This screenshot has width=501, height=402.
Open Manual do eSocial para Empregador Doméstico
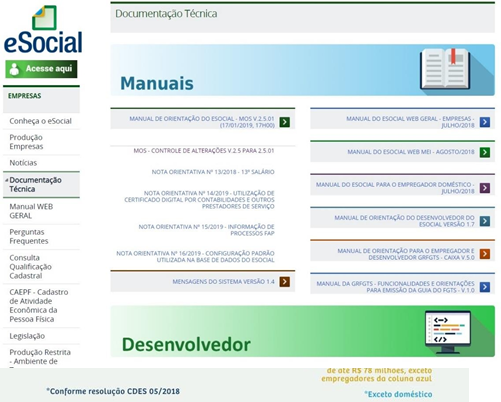pyautogui.click(x=395, y=188)
